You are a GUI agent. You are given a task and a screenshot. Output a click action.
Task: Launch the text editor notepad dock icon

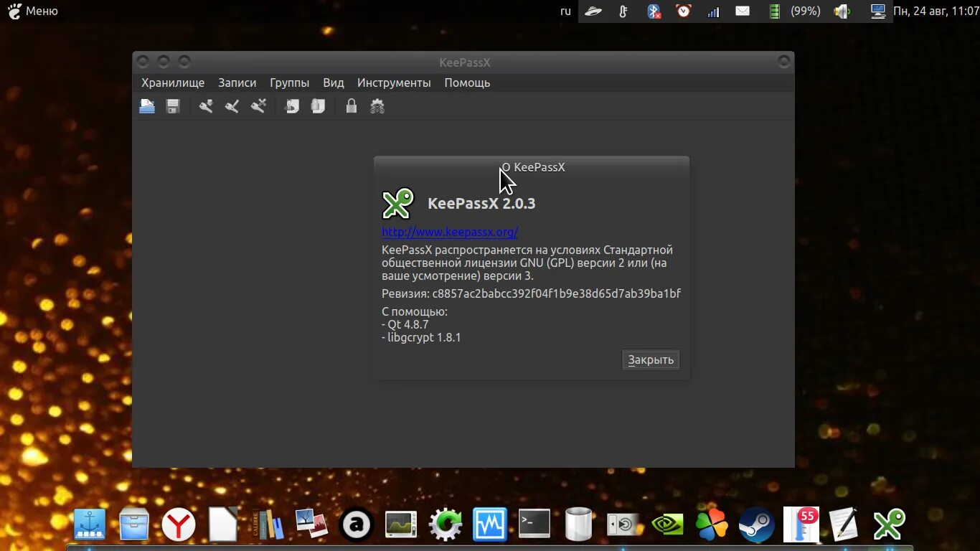click(x=844, y=524)
